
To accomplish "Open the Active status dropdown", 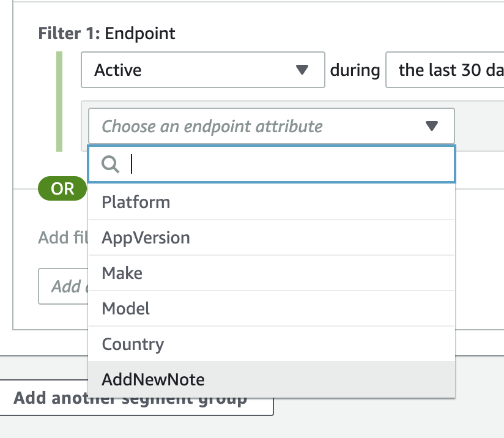I will point(202,70).
